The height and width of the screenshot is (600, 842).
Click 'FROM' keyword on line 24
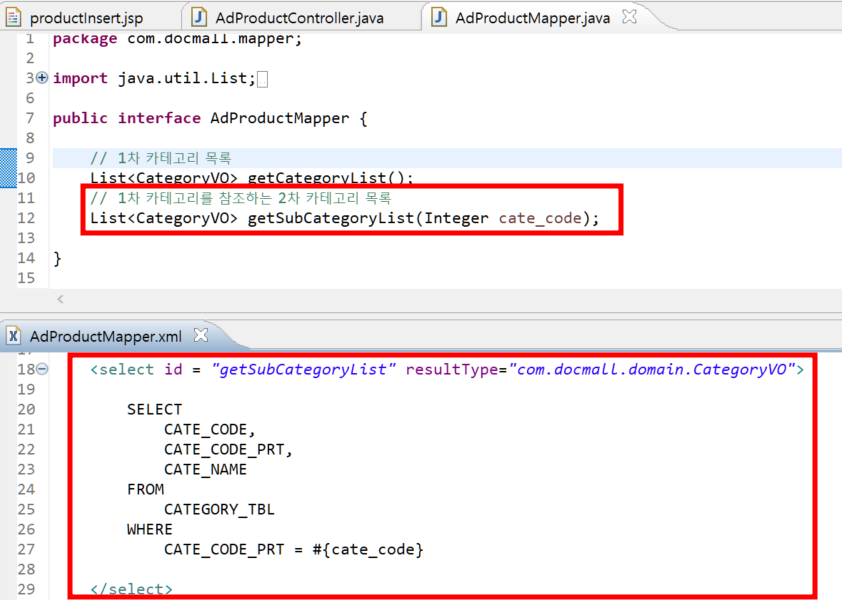pyautogui.click(x=146, y=489)
